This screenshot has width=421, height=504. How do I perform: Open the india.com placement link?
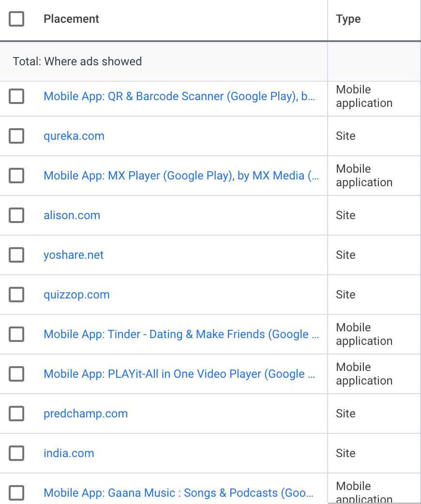click(69, 453)
